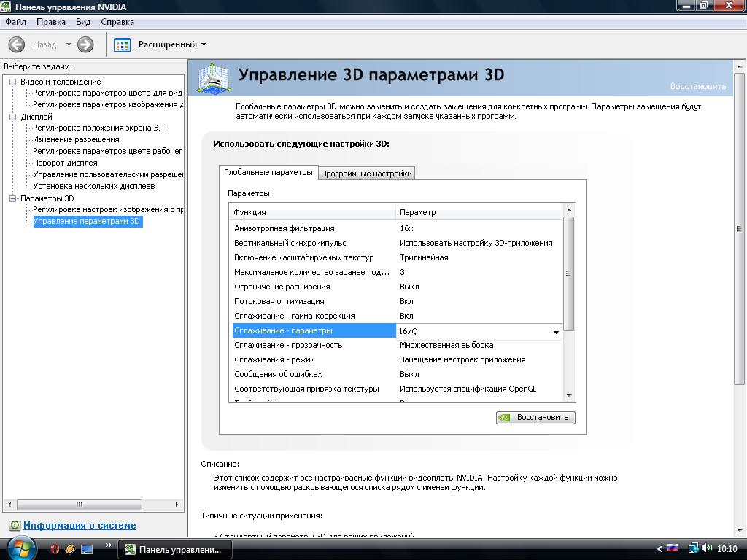
Task: Switch to Глобальные параметры tab
Action: point(268,172)
